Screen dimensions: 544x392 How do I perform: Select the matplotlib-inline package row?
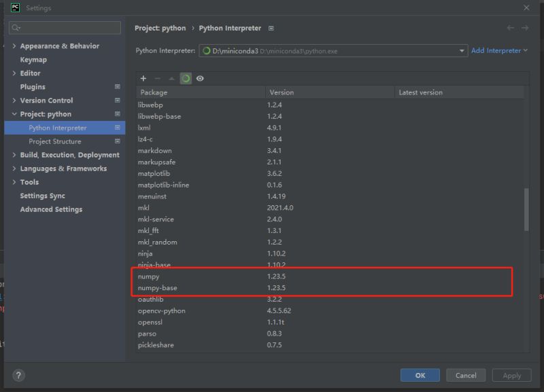(x=330, y=185)
